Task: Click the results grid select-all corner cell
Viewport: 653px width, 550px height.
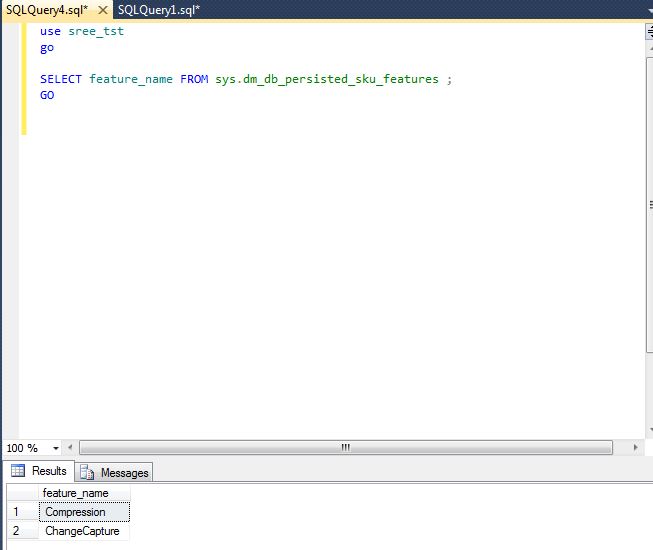Action: (x=20, y=493)
